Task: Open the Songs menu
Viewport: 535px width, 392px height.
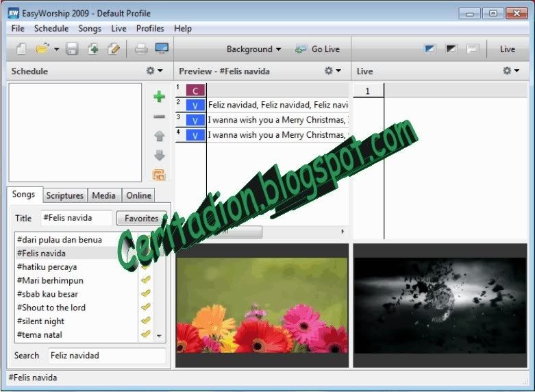Action: (x=90, y=28)
